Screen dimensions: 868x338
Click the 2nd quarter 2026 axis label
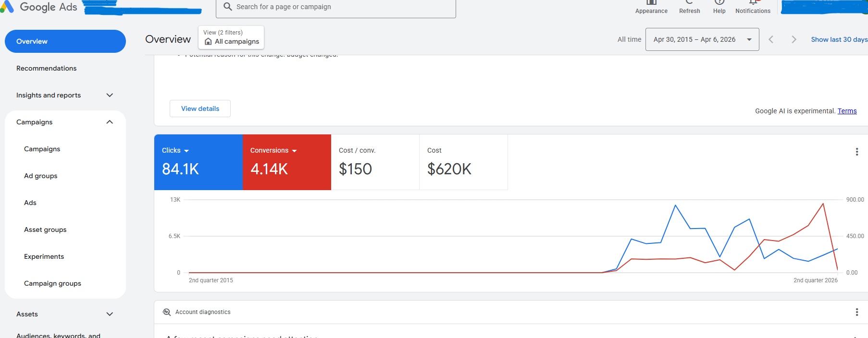[815, 280]
